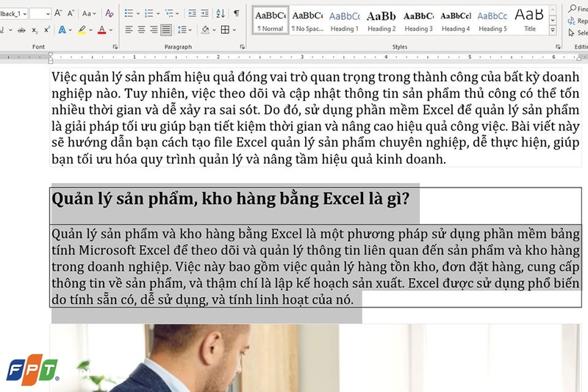The width and height of the screenshot is (588, 392).
Task: Open the Shading color dropdown arrow
Action: 215,30
